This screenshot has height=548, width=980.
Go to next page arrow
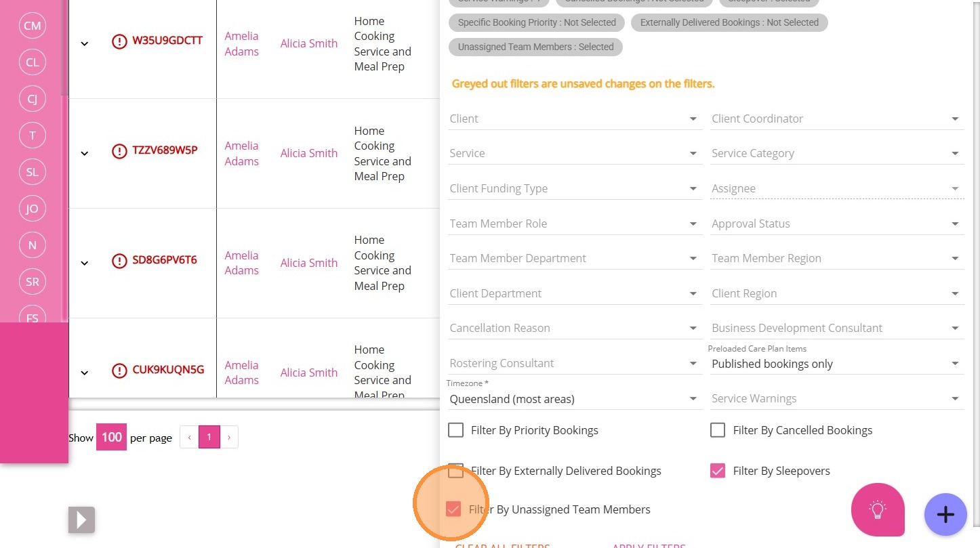(x=229, y=438)
